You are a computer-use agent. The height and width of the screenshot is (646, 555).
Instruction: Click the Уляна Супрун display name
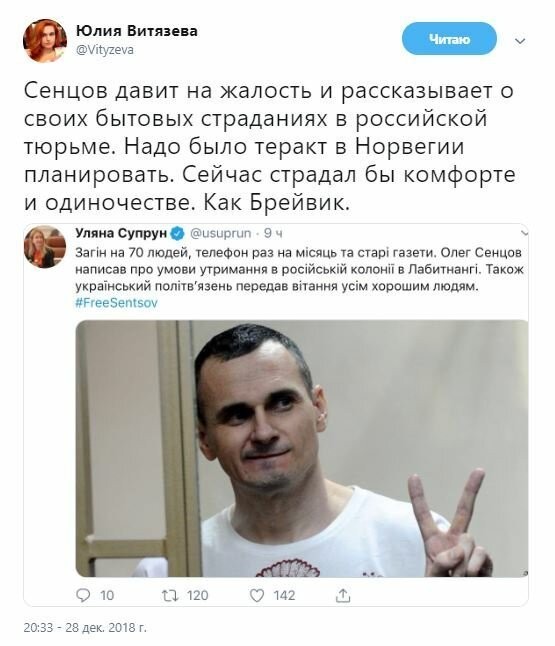click(x=121, y=233)
